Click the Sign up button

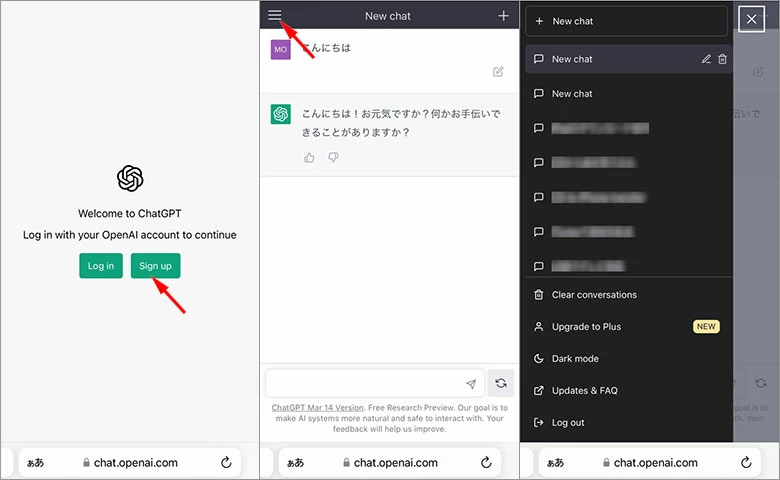pyautogui.click(x=155, y=265)
